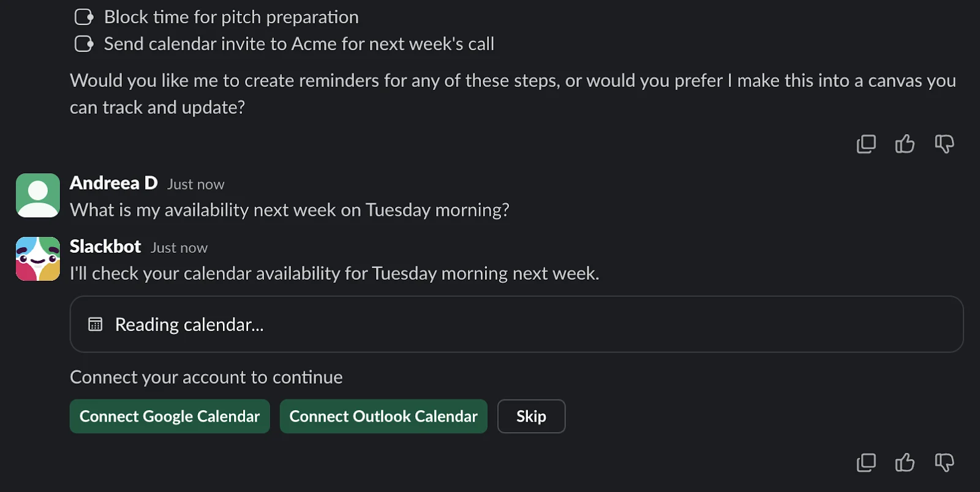The height and width of the screenshot is (492, 980).
Task: Choose Connect Outlook Calendar
Action: (x=383, y=417)
